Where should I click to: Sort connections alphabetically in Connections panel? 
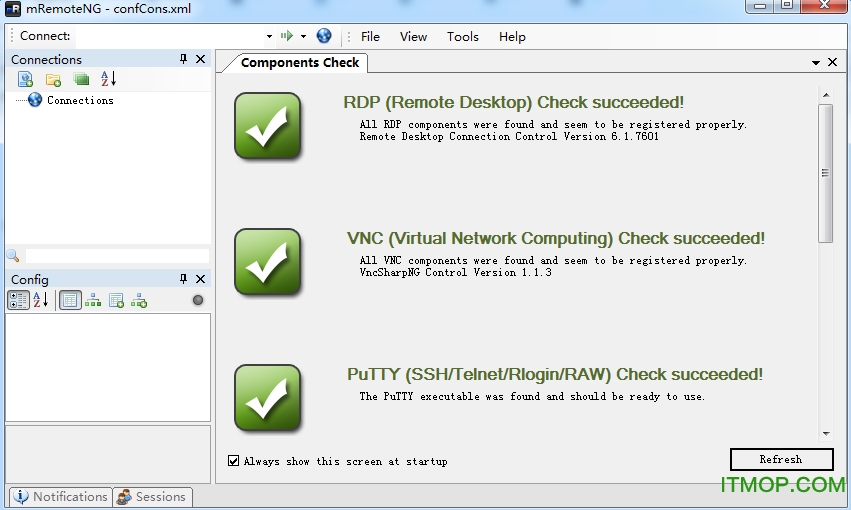tap(109, 79)
